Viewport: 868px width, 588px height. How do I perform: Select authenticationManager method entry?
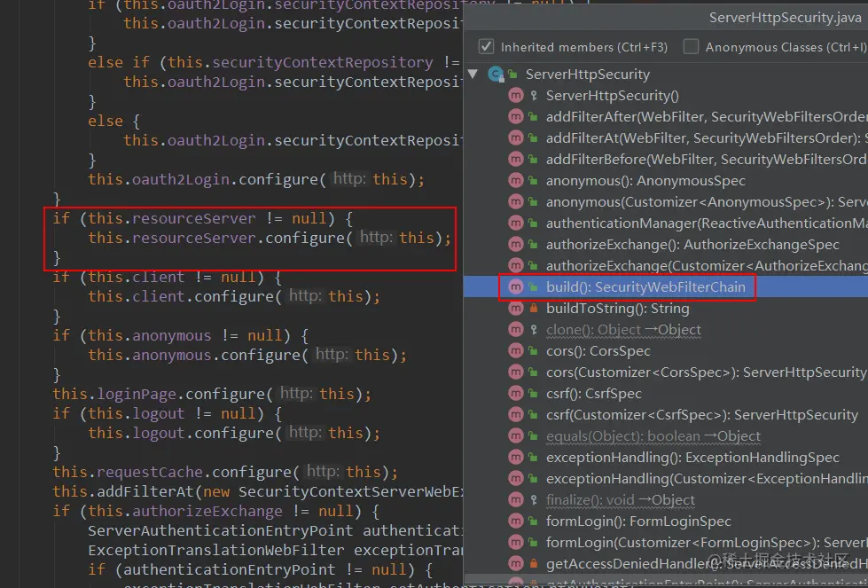click(x=707, y=223)
